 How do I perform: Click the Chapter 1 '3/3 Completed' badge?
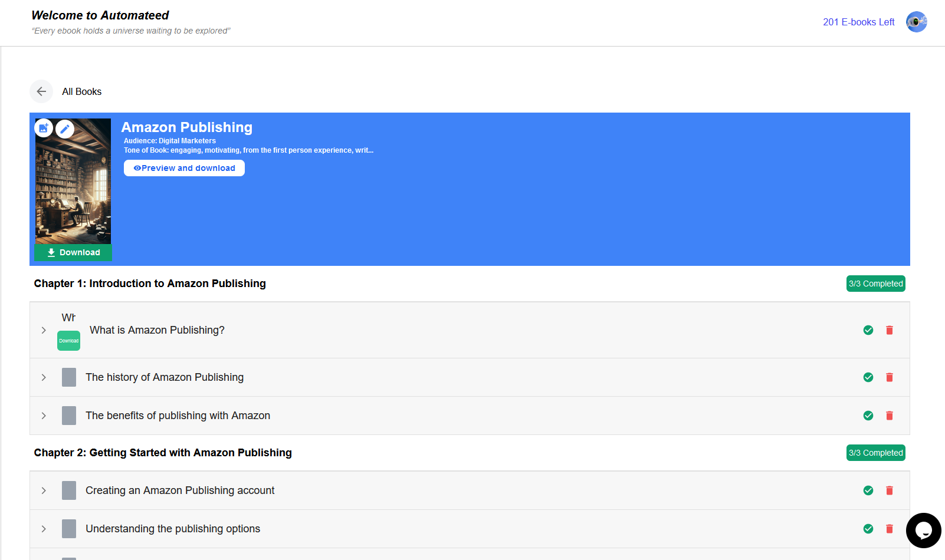coord(876,284)
